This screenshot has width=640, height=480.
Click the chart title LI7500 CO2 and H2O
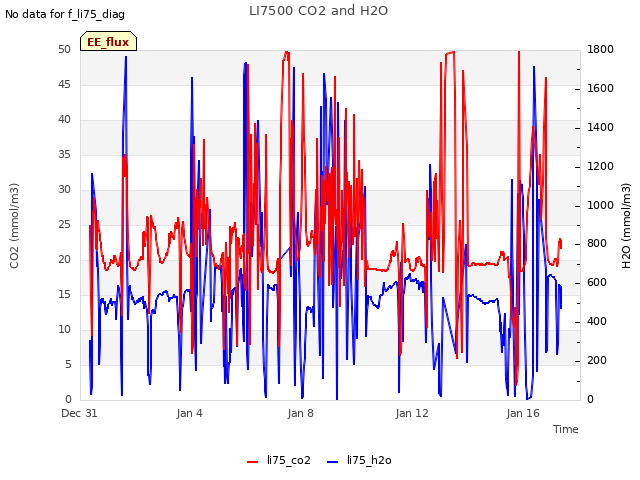318,11
